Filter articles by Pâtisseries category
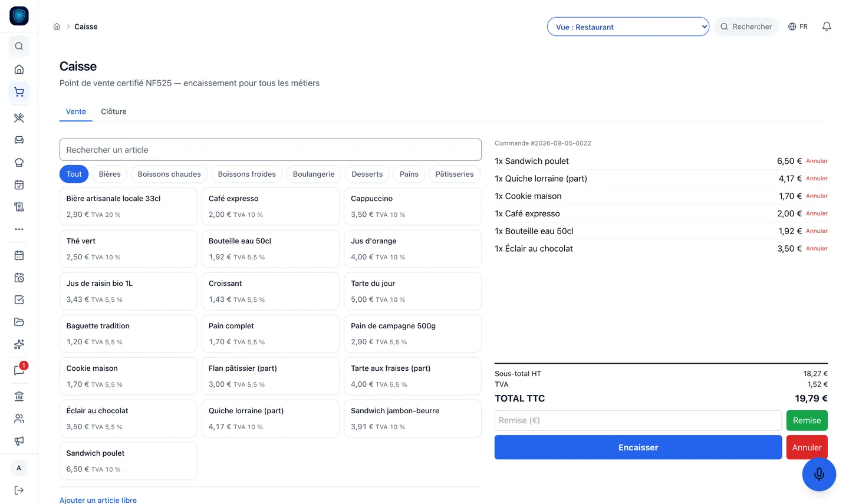The height and width of the screenshot is (504, 849). pos(455,174)
